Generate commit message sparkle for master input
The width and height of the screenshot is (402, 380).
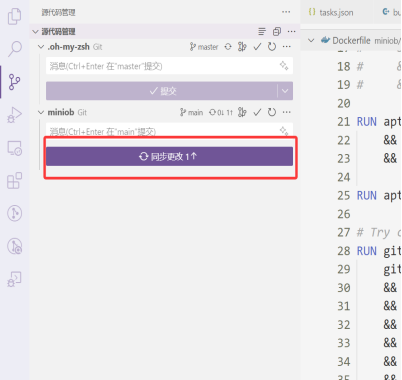point(284,66)
